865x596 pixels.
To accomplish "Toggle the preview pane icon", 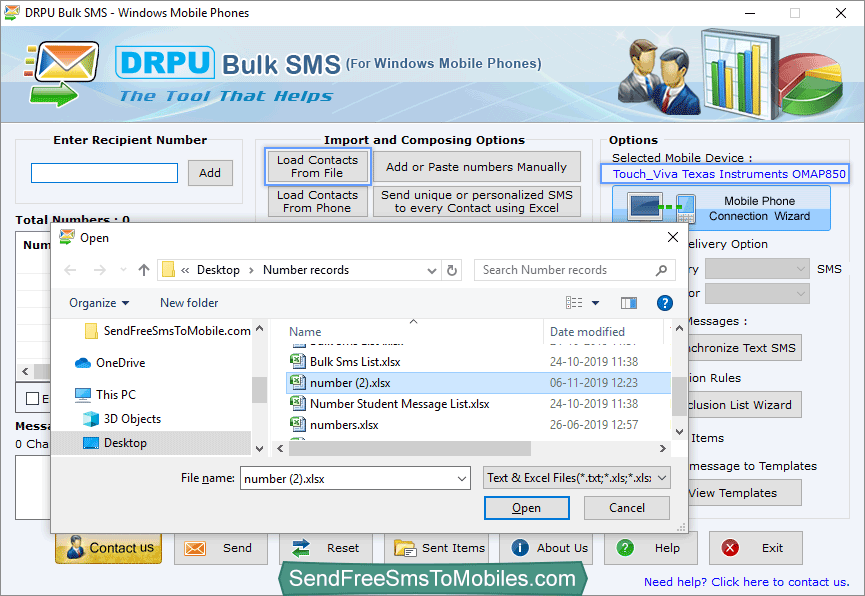I will 628,302.
